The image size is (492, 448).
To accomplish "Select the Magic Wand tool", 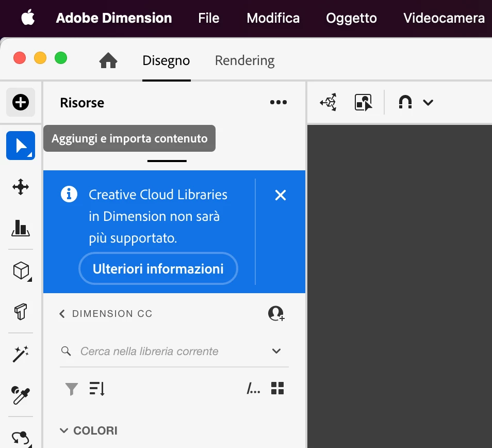I will point(21,354).
